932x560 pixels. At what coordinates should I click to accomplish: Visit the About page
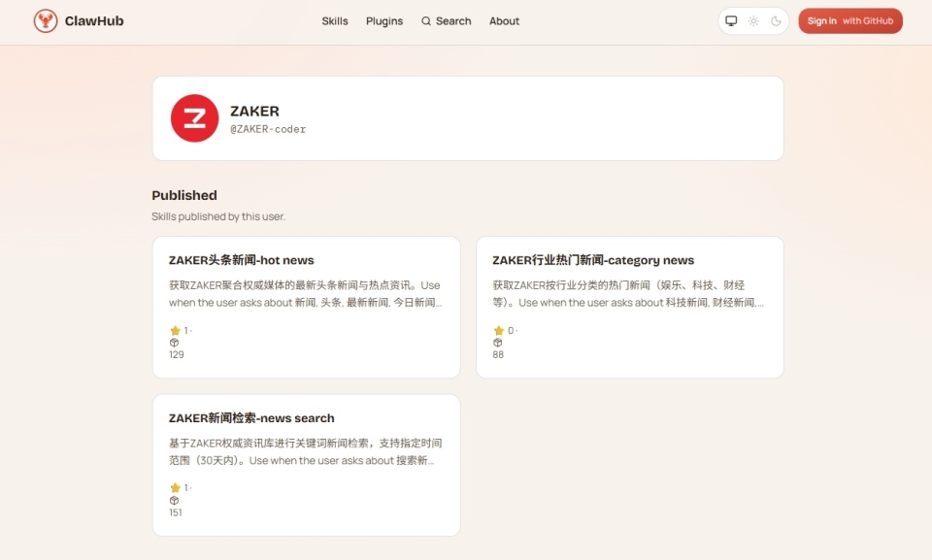(x=504, y=20)
